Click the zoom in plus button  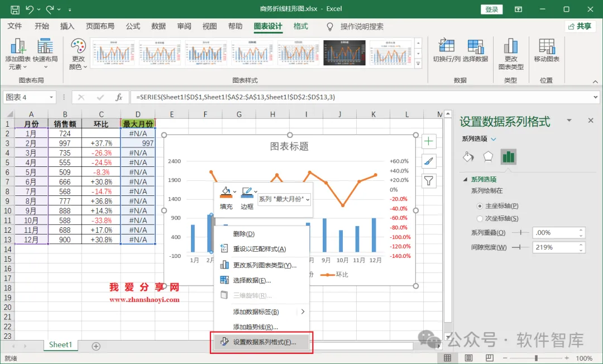(x=567, y=358)
